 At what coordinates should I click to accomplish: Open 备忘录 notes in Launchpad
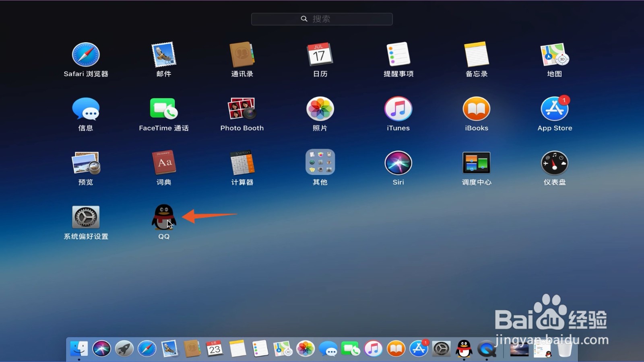pyautogui.click(x=477, y=55)
